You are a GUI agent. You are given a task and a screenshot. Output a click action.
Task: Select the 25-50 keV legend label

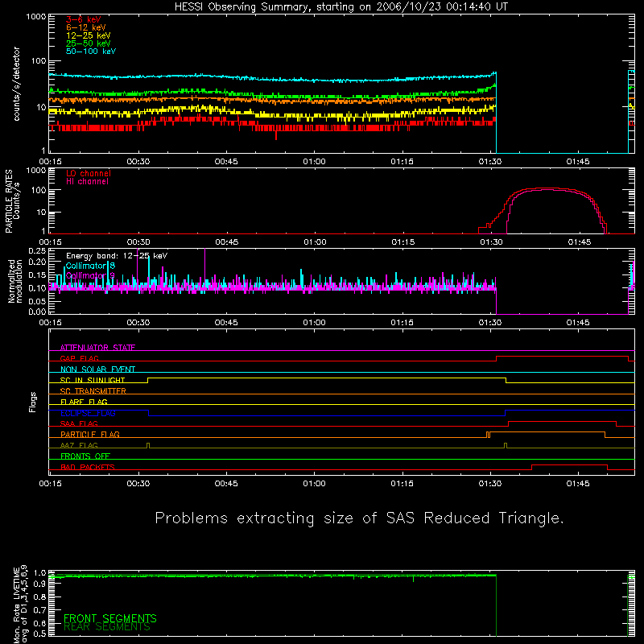(x=89, y=43)
